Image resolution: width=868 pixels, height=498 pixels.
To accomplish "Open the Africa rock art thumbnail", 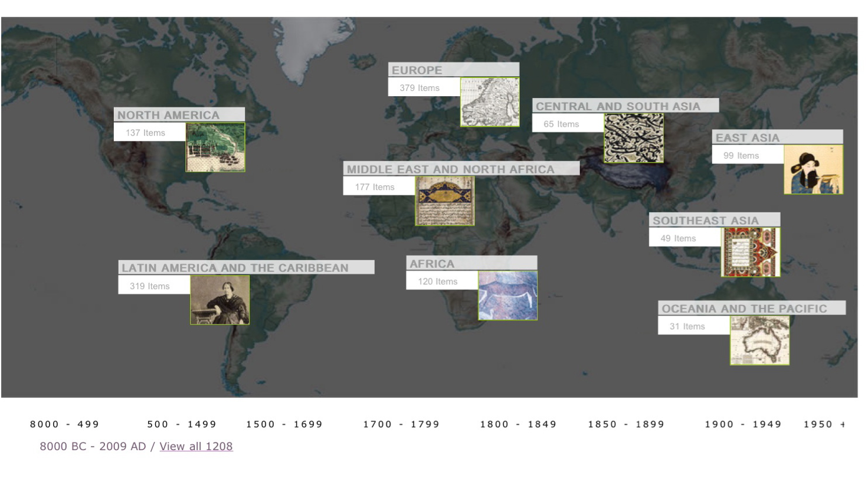I will (508, 296).
